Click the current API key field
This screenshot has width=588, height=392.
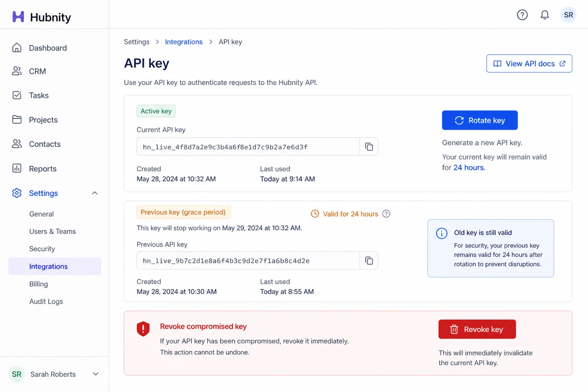(x=249, y=147)
